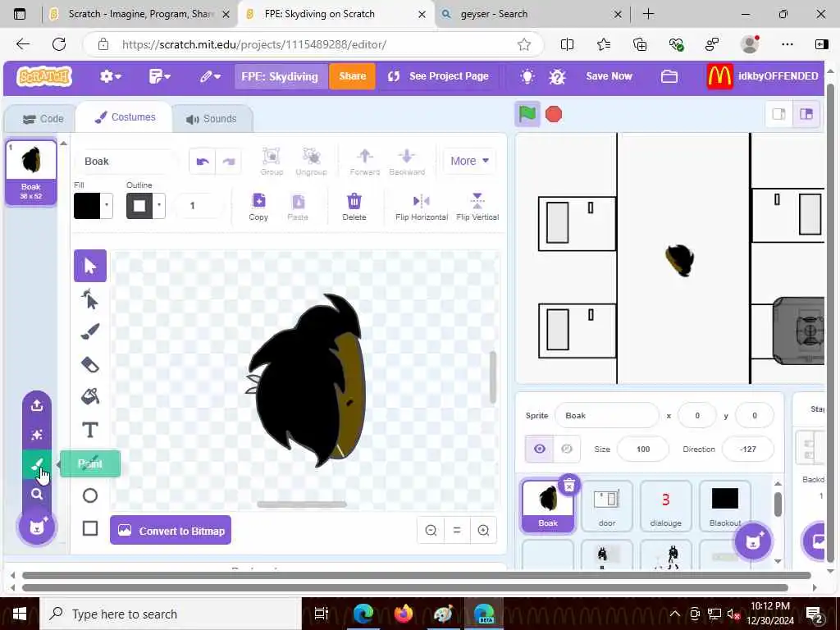Switch to the Code tab
The image size is (840, 630).
coord(43,119)
